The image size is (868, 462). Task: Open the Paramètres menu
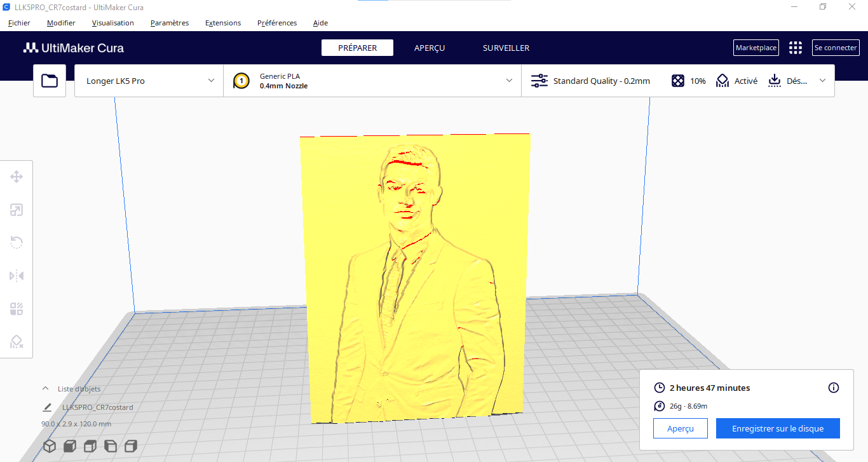pyautogui.click(x=170, y=23)
